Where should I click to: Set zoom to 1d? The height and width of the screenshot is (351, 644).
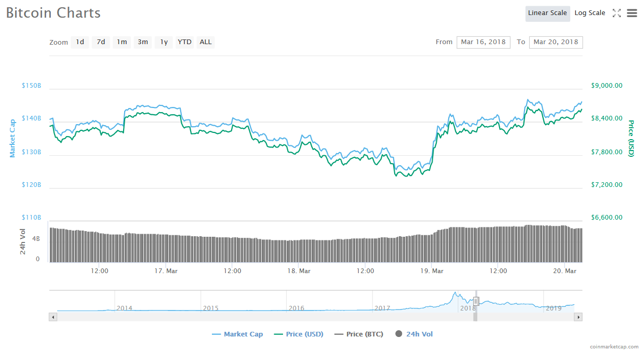point(80,42)
